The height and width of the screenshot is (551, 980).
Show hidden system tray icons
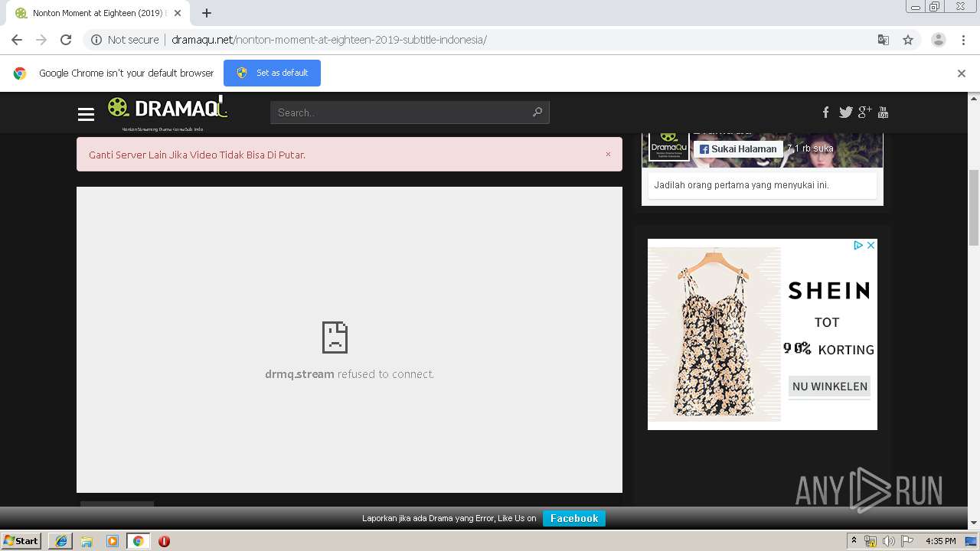pyautogui.click(x=854, y=541)
